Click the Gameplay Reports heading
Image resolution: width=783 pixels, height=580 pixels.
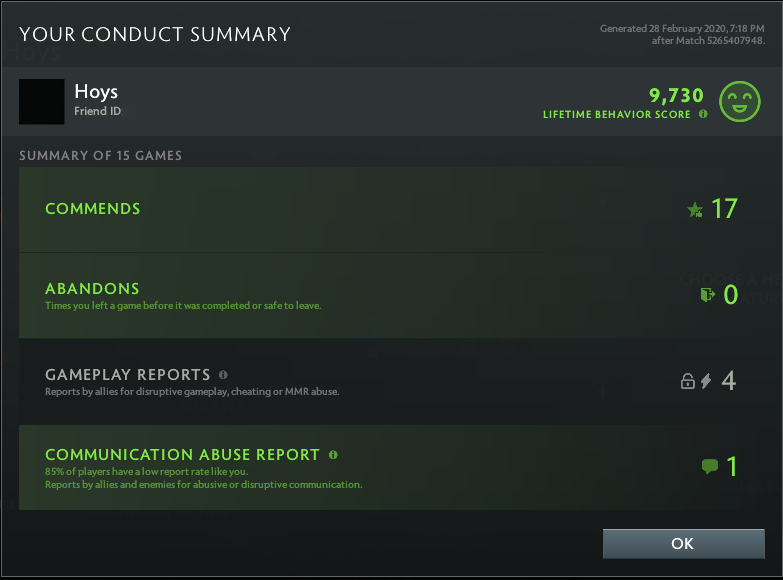(128, 375)
